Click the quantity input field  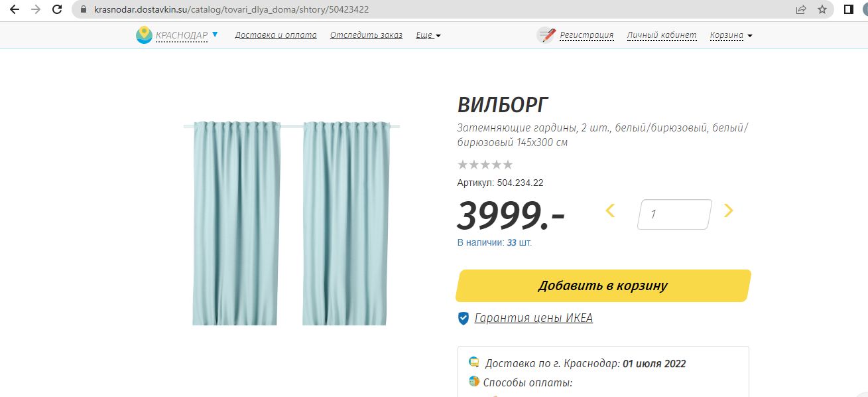tap(673, 214)
